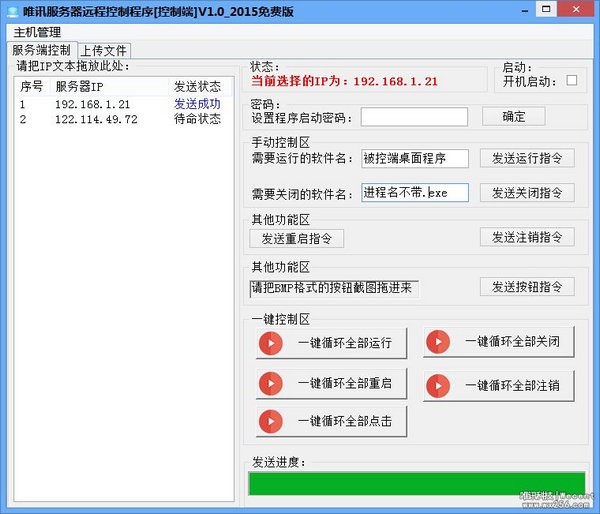
Task: Click the 待命状态 status cell
Action: (197, 119)
